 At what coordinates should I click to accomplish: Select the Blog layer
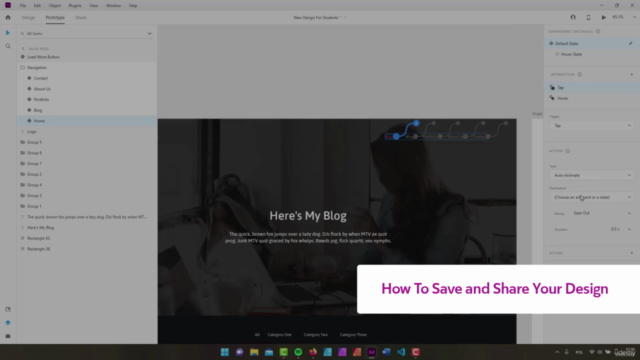coord(87,110)
